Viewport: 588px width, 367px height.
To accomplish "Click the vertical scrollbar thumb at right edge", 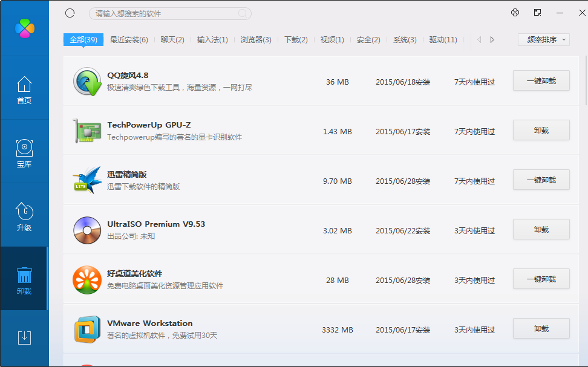I will 586,80.
